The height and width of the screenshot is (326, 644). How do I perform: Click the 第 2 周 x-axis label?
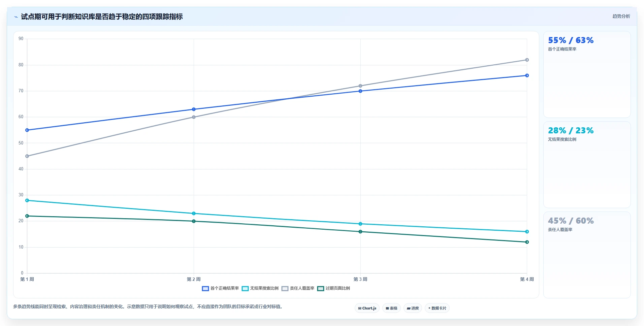(194, 279)
